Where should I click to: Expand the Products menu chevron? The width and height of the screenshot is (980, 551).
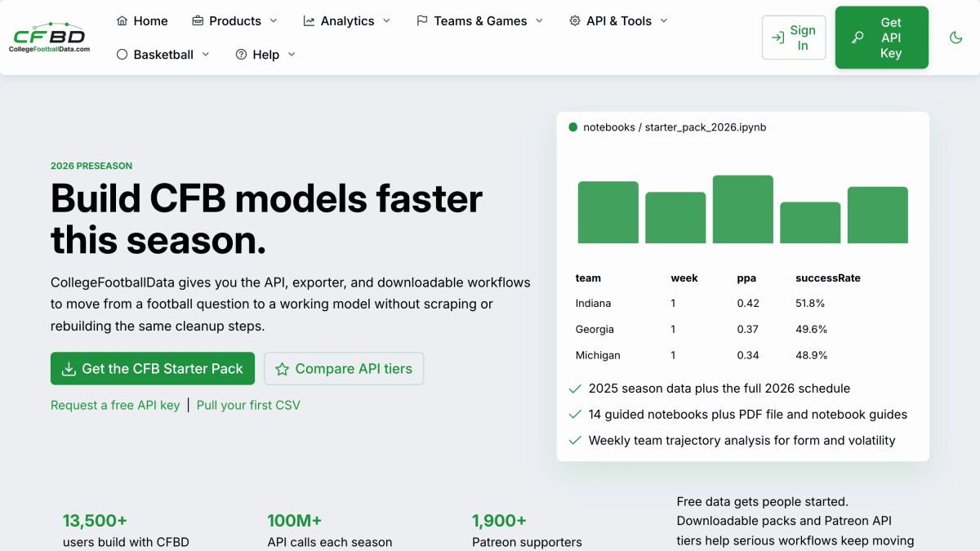(274, 20)
